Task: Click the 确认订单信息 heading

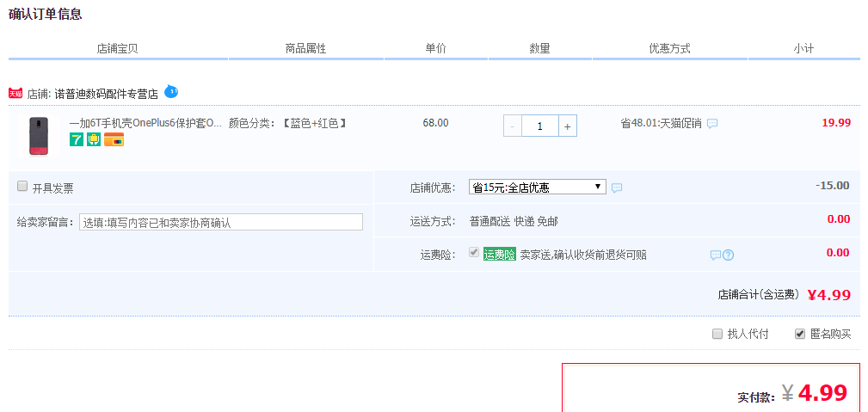Action: (x=46, y=15)
